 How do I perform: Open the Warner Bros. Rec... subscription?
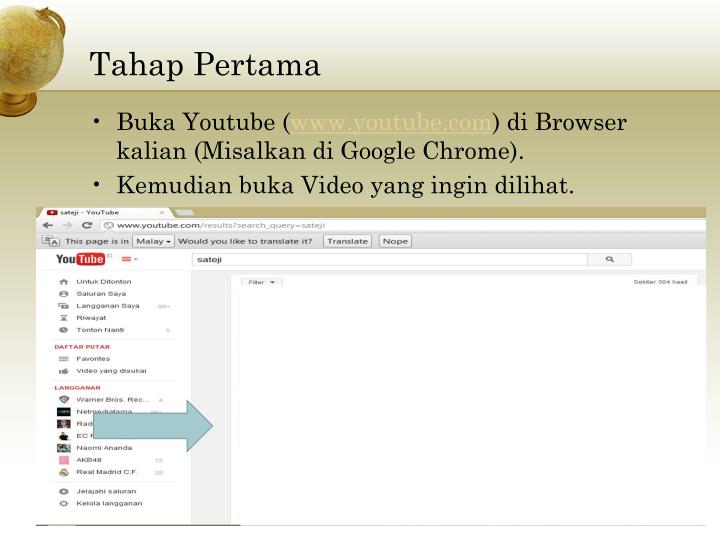coord(113,399)
